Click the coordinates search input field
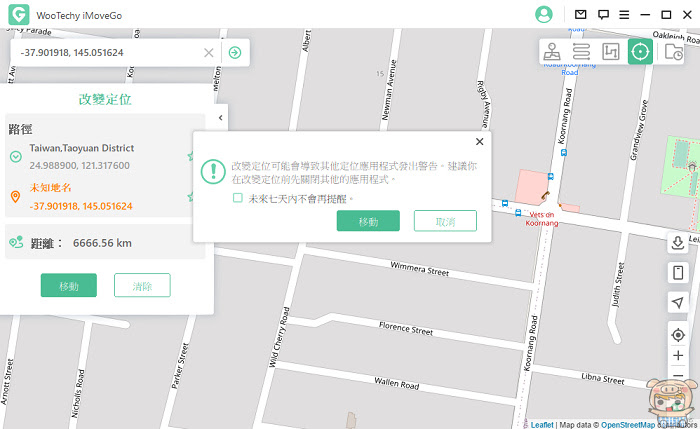 [x=109, y=53]
